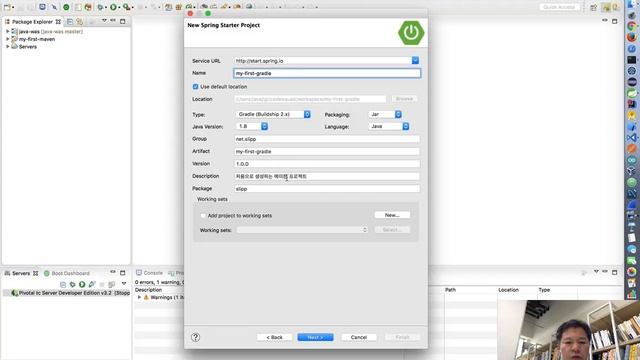Click the New wizard toolbar icon

[7, 7]
